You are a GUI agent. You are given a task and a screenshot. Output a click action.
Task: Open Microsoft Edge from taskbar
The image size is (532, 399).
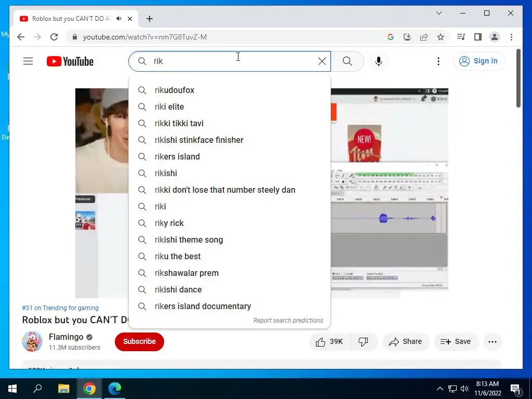[115, 389]
